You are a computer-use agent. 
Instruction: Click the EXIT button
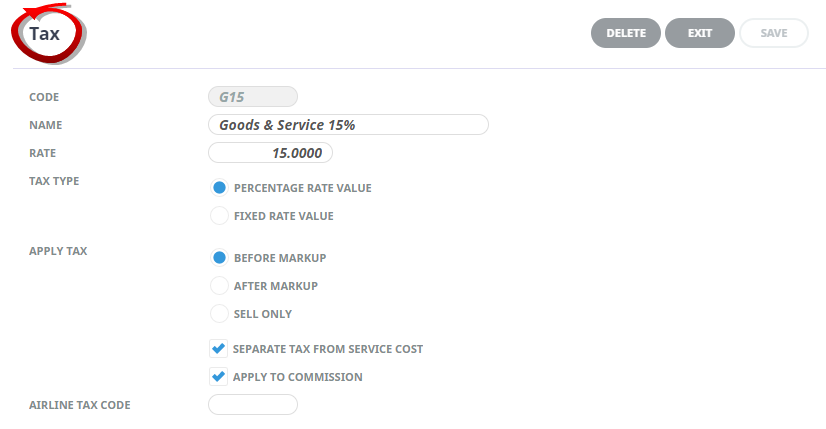(x=700, y=33)
